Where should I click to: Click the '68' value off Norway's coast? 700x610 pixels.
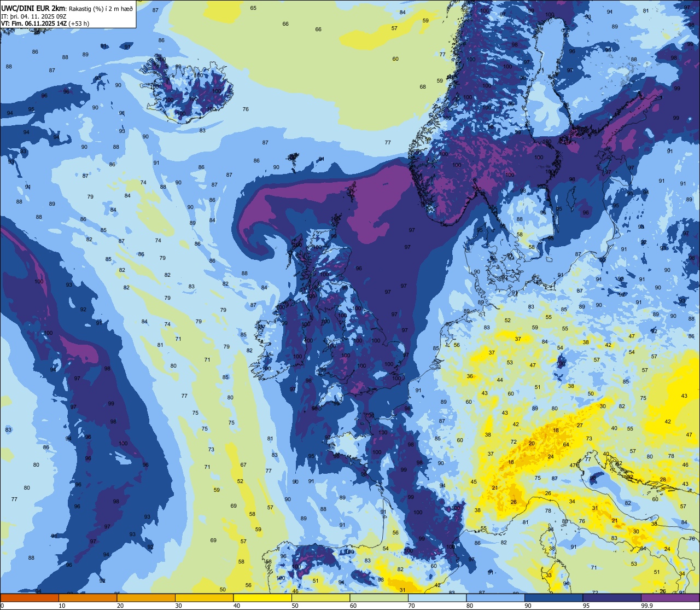click(x=423, y=87)
